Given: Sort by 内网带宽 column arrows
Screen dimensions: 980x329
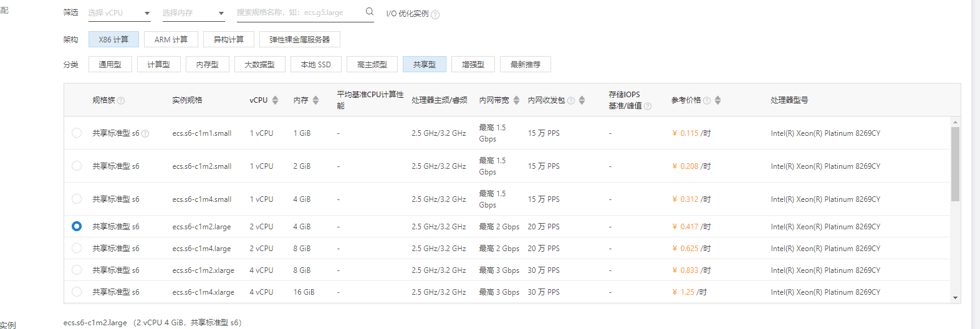Looking at the screenshot, I should pos(516,100).
